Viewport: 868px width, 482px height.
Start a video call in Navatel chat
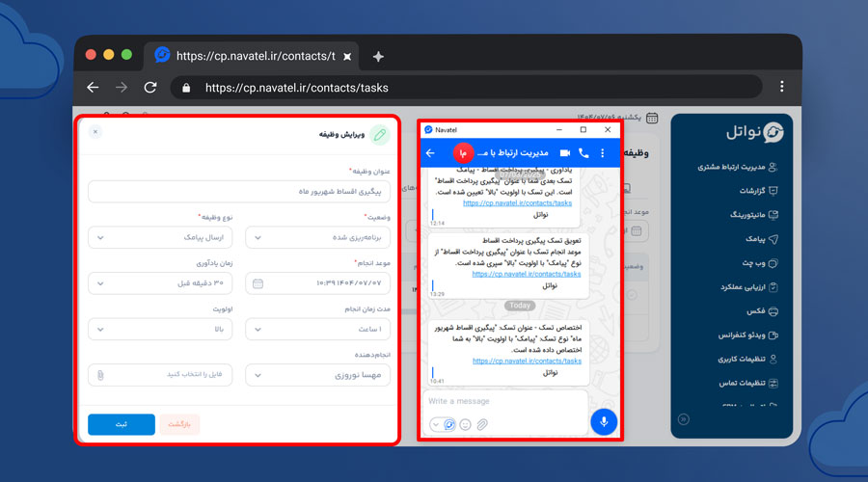coord(565,153)
